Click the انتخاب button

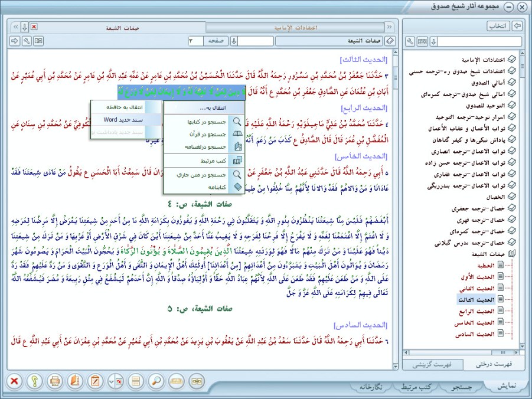498,26
